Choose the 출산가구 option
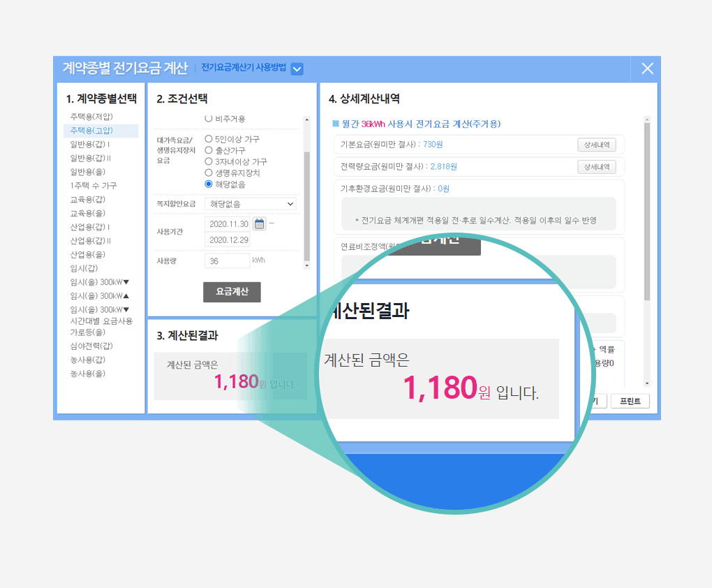Image resolution: width=712 pixels, height=588 pixels. pyautogui.click(x=209, y=150)
